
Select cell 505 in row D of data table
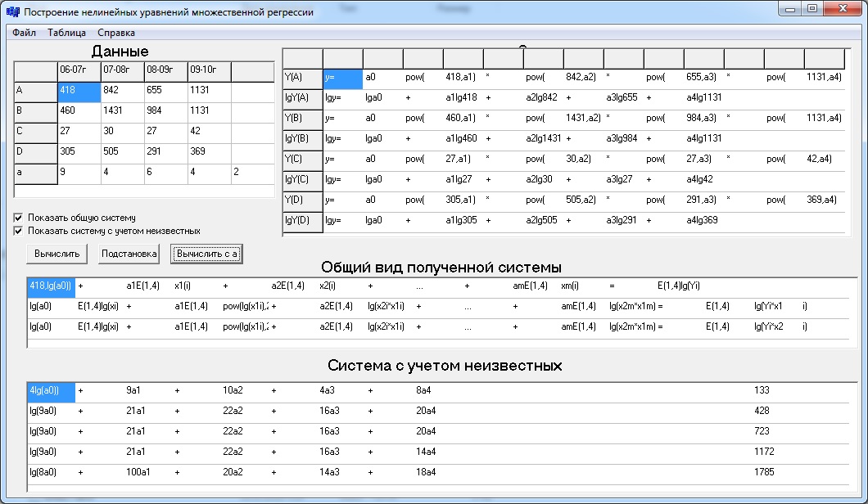point(122,154)
